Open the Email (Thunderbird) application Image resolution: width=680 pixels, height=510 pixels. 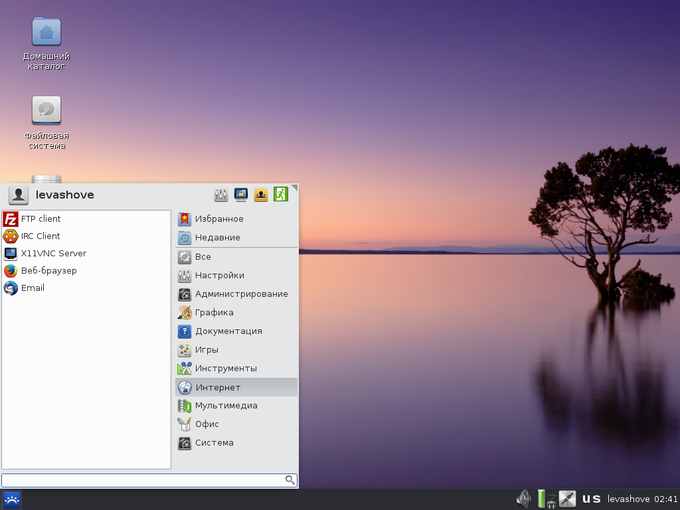click(x=86, y=288)
